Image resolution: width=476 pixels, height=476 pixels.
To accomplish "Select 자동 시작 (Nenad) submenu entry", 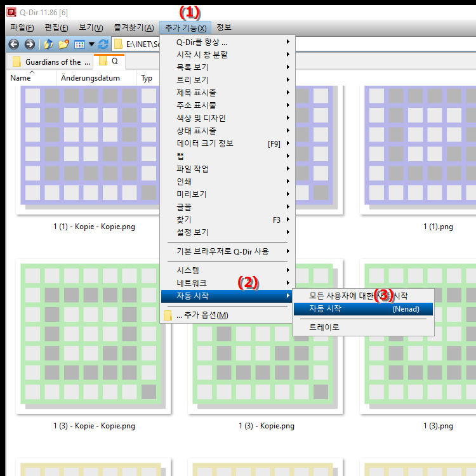I will click(363, 309).
